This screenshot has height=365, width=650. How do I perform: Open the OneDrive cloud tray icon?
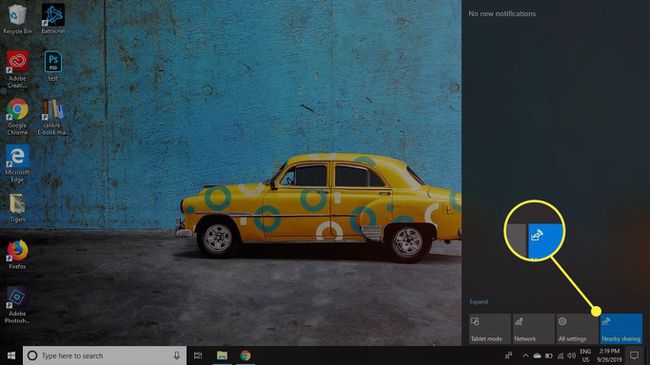coord(537,355)
